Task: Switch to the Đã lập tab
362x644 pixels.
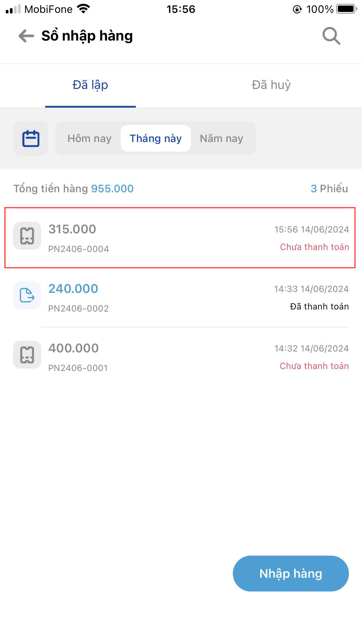Action: 90,85
